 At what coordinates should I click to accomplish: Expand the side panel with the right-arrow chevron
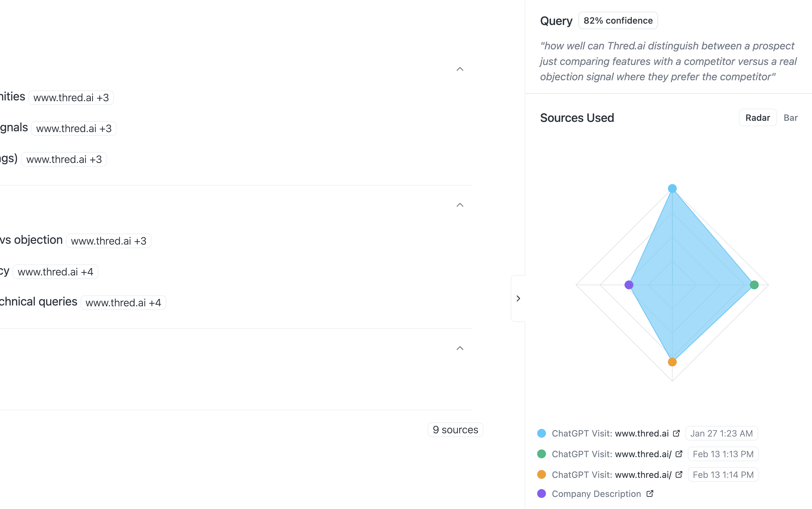tap(518, 298)
